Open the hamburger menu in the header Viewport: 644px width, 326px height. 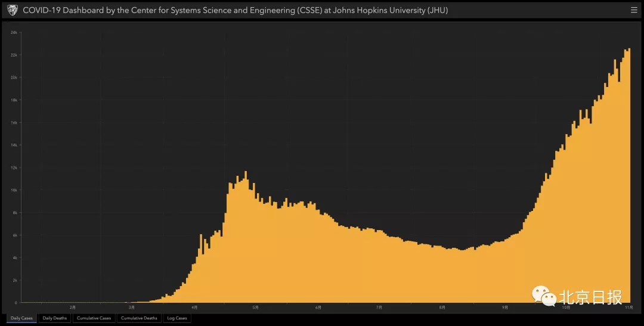(x=634, y=10)
